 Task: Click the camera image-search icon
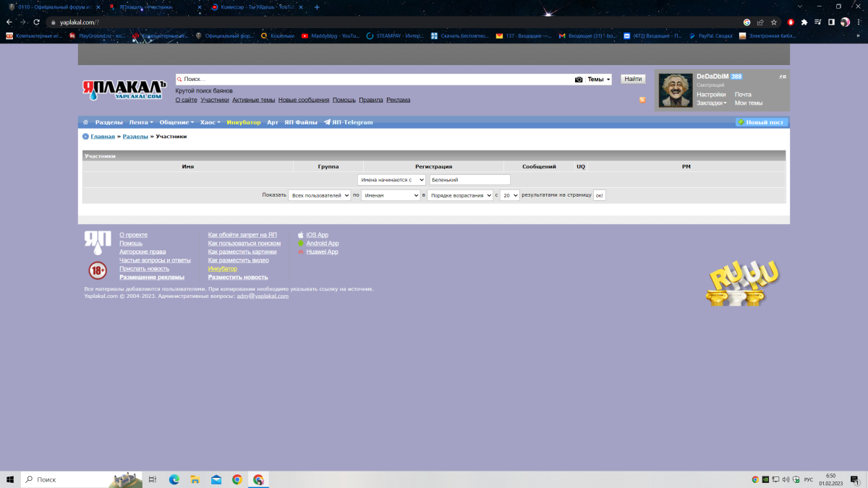tap(579, 80)
